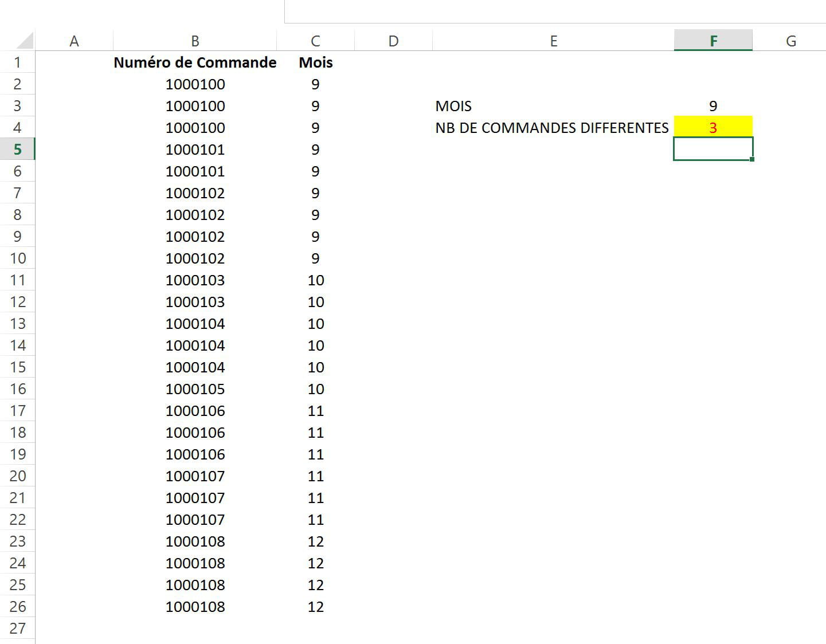The image size is (826, 644).
Task: Select the 'NB DE COMMANDES DIFFERENTES' label cell
Action: pyautogui.click(x=552, y=128)
